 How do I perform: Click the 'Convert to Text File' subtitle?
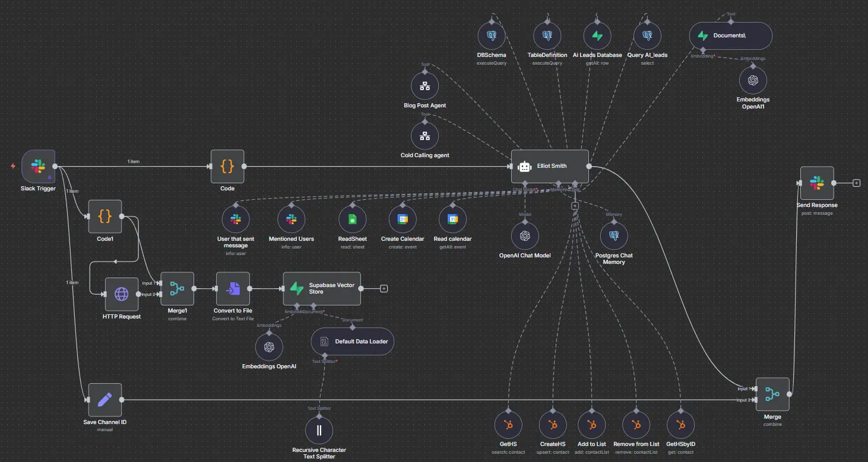232,318
